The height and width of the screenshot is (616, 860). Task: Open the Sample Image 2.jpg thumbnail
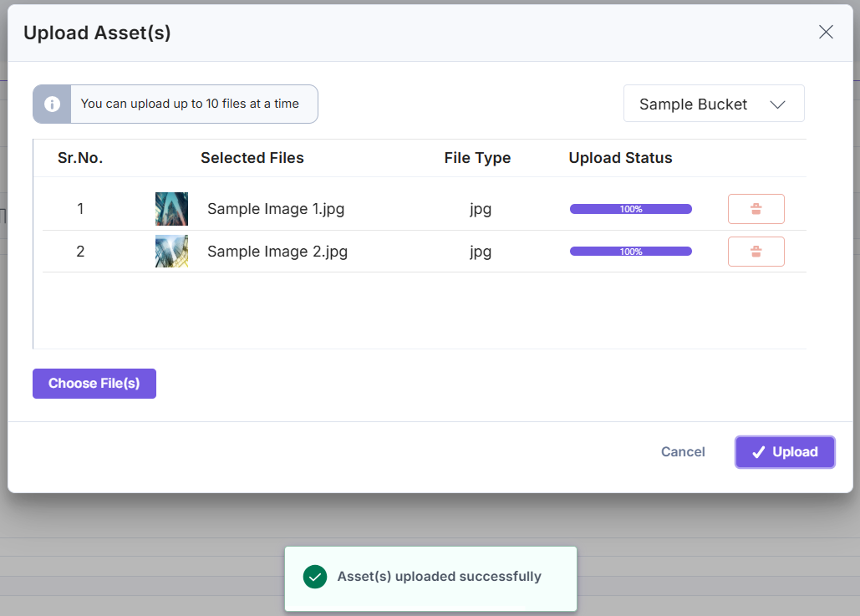click(x=171, y=252)
